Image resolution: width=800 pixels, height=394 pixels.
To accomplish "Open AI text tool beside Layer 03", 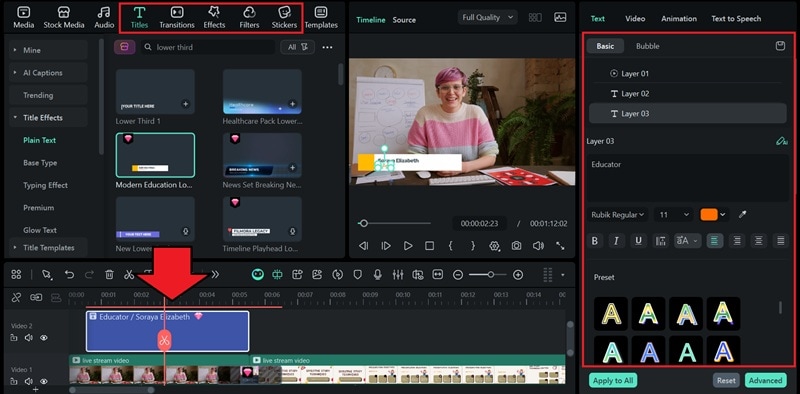I will [x=781, y=141].
